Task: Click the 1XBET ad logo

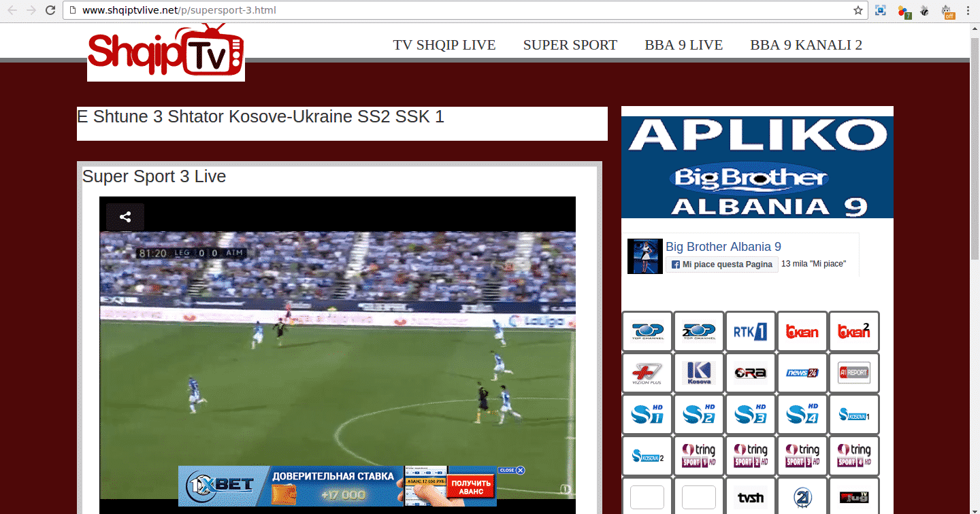Action: click(x=221, y=485)
